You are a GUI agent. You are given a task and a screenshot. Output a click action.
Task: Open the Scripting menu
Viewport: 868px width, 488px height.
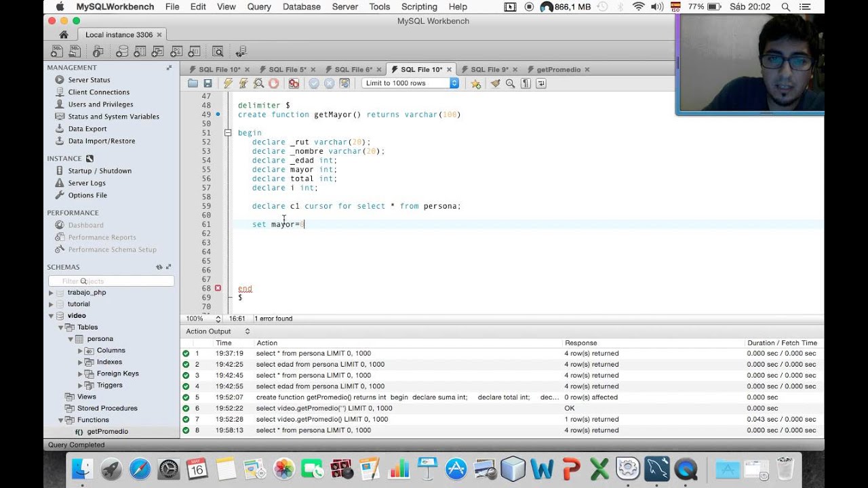click(419, 7)
